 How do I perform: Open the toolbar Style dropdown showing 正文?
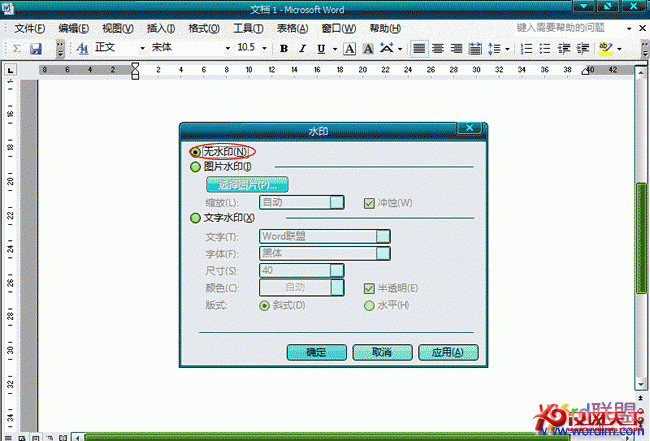pos(143,48)
